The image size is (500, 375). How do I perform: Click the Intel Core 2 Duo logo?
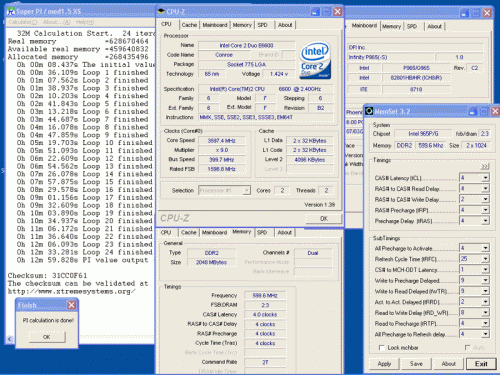(315, 60)
